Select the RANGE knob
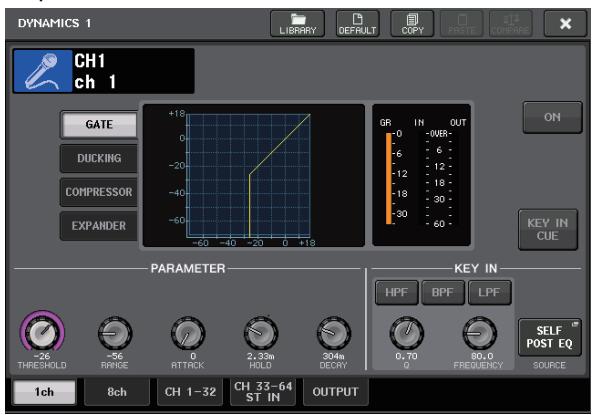The image size is (593, 415). (115, 333)
